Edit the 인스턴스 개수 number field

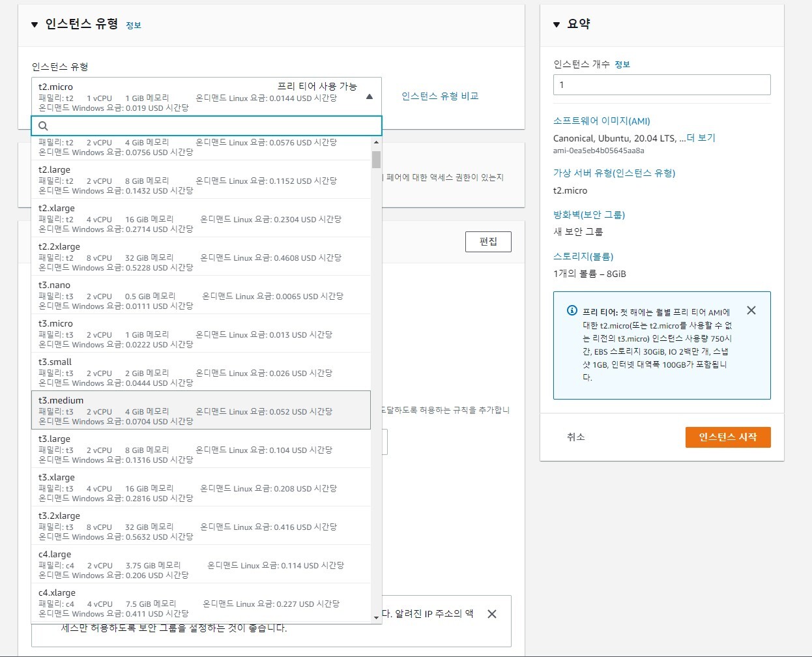coord(661,85)
